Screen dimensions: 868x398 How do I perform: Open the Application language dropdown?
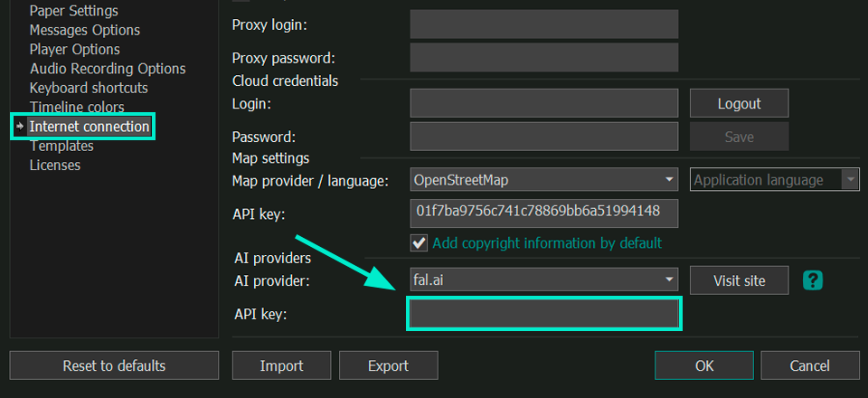(775, 180)
